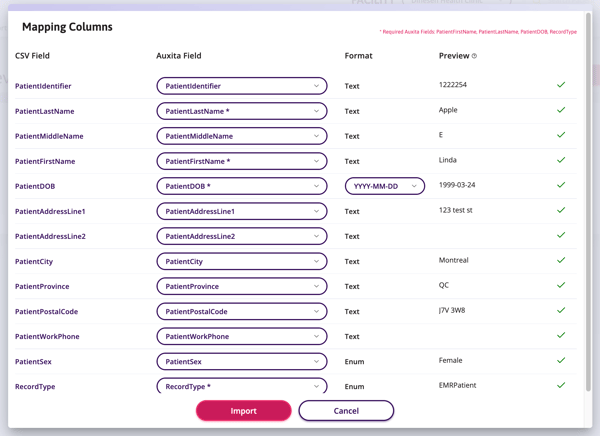Click the preview value Montreal
Viewport: 600px width, 436px height.
tap(453, 260)
